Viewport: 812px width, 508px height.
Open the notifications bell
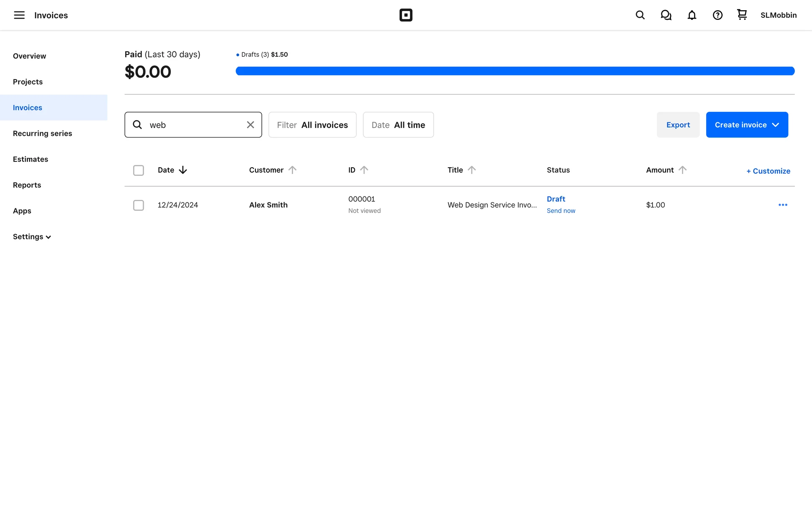coord(691,15)
